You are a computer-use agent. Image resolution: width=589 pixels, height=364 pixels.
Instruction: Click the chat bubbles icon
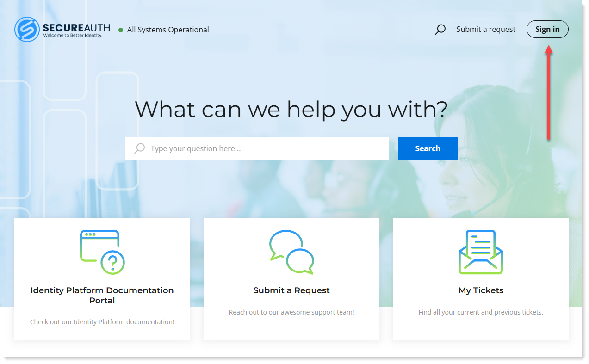[291, 252]
